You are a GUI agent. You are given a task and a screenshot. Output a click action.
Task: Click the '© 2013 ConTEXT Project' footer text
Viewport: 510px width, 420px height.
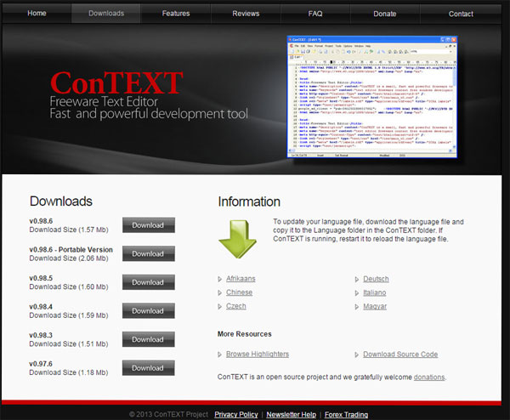point(168,414)
